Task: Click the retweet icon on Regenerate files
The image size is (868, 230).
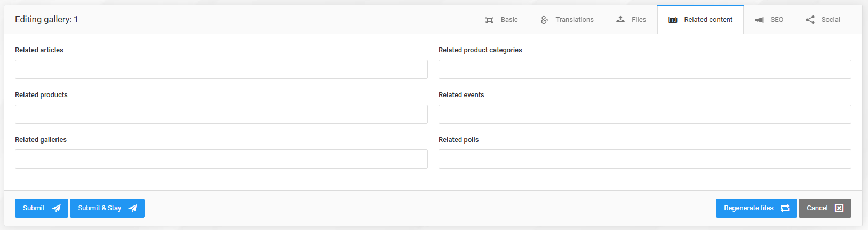Action: click(x=785, y=208)
